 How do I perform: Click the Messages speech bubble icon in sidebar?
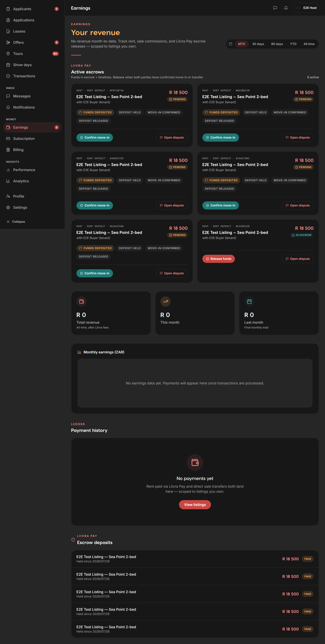coord(8,96)
